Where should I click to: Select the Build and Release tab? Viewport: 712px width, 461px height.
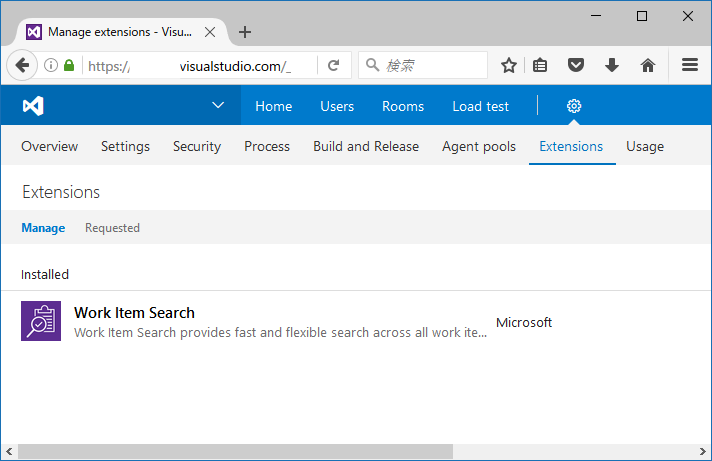point(366,146)
